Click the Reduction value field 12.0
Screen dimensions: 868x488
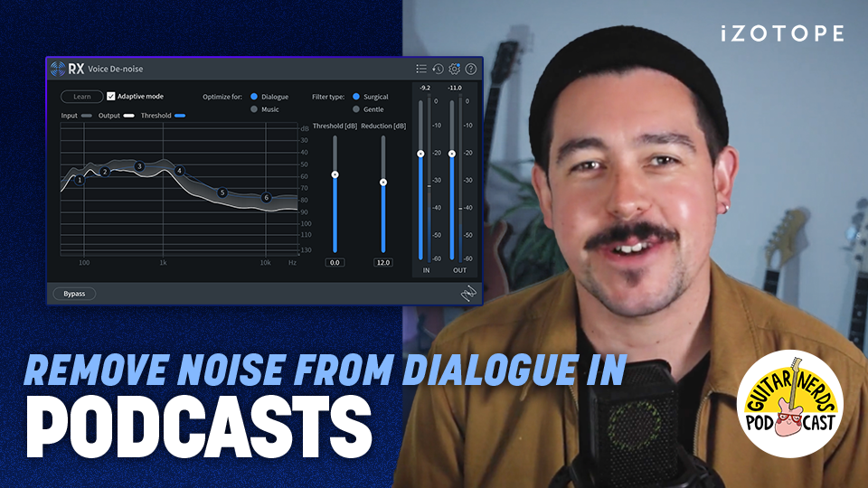point(383,262)
